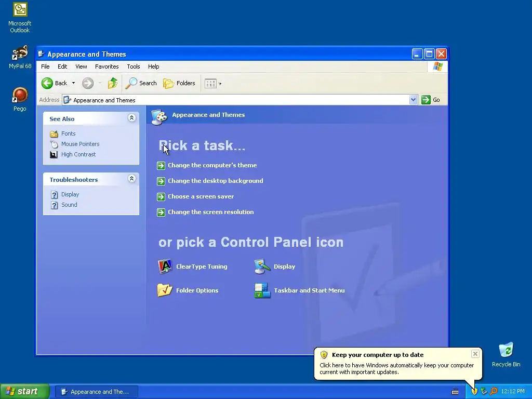Click the Mouse Pointers icon

click(x=54, y=144)
